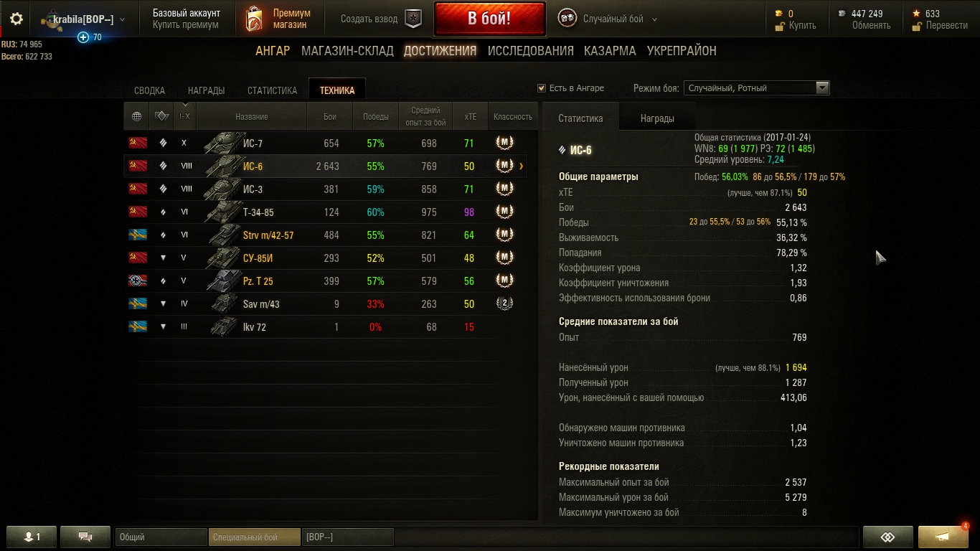Expand the krabila account name dropdown

pos(122,20)
